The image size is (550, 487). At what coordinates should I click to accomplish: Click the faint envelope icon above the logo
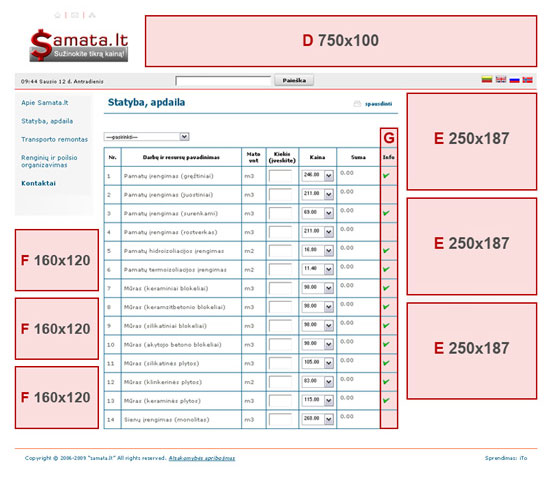click(74, 15)
